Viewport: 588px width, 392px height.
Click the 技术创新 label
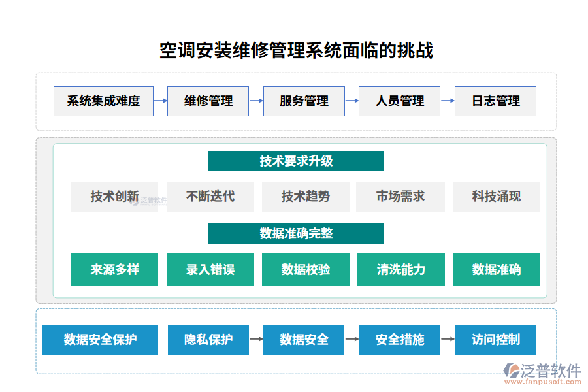pos(114,197)
